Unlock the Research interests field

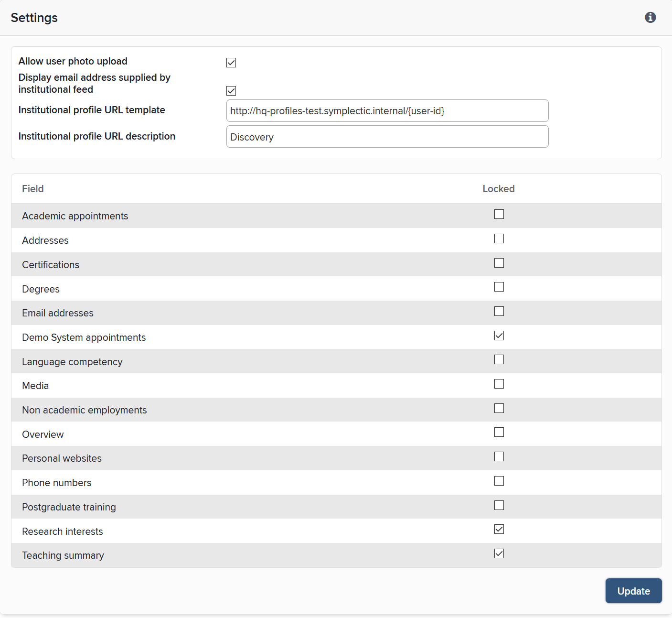tap(499, 530)
